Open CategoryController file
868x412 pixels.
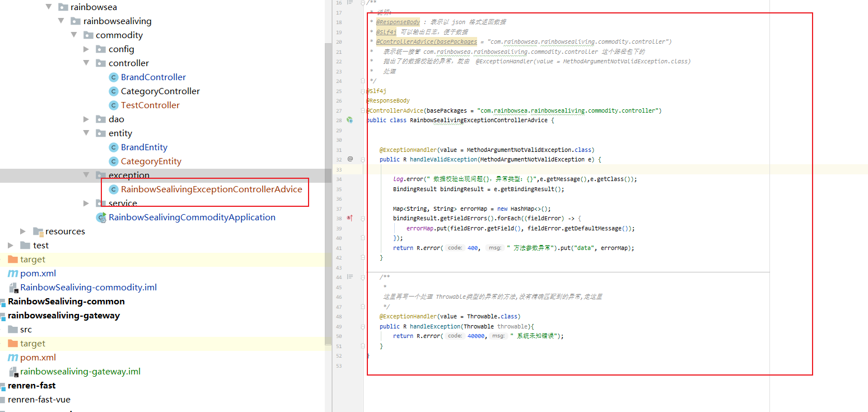tap(160, 91)
